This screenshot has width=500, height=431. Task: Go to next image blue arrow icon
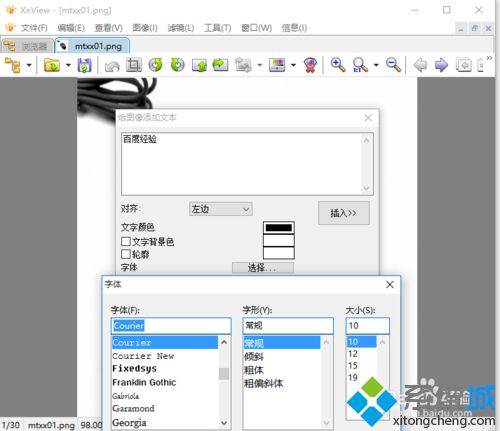[x=442, y=65]
